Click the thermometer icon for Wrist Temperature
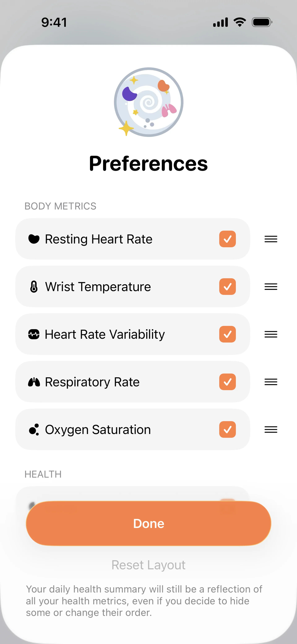The width and height of the screenshot is (297, 644). (34, 287)
